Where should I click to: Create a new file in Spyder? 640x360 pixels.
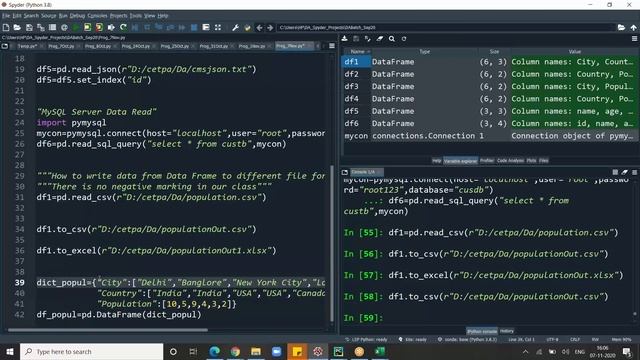[x=6, y=27]
